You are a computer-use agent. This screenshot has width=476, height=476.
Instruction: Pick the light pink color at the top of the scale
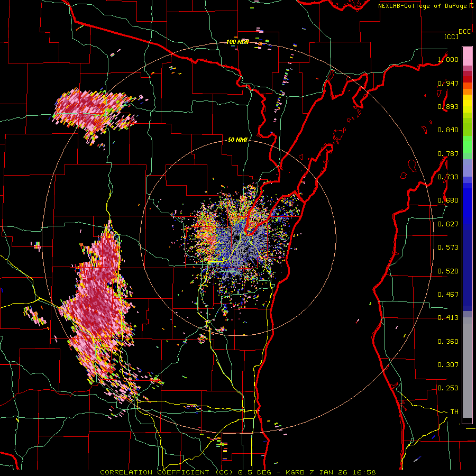[467, 56]
